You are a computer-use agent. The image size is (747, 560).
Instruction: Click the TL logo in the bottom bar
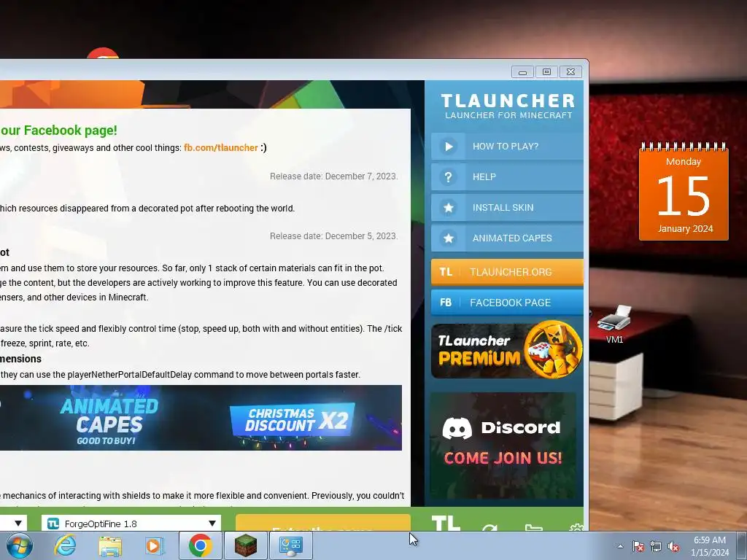coord(446,523)
